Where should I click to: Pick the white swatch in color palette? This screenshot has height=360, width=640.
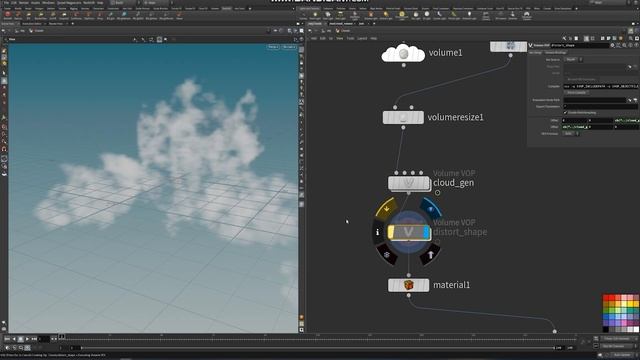(x=636, y=329)
